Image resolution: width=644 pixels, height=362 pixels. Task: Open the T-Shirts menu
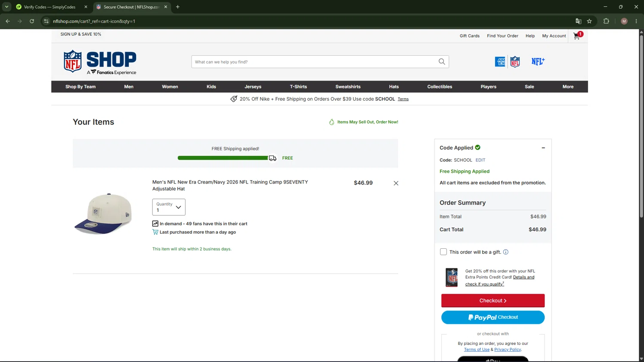pyautogui.click(x=298, y=87)
